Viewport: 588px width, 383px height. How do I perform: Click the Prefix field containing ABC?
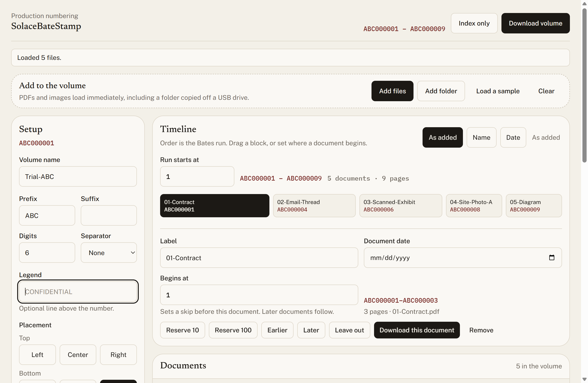coord(47,215)
